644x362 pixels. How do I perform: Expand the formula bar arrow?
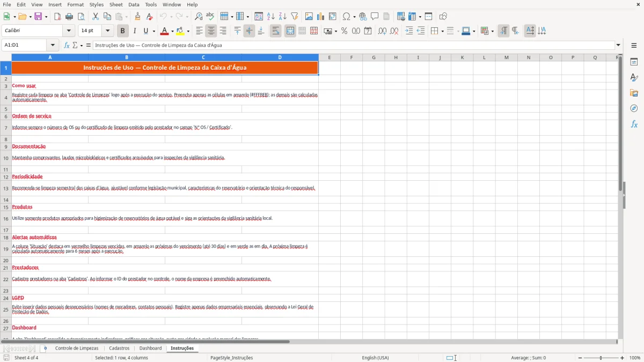[x=618, y=45]
